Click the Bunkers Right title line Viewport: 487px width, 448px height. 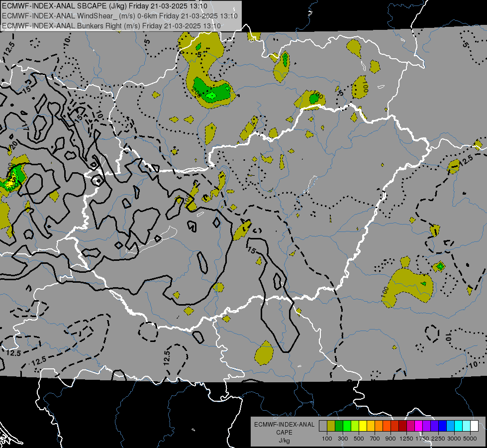click(x=111, y=26)
